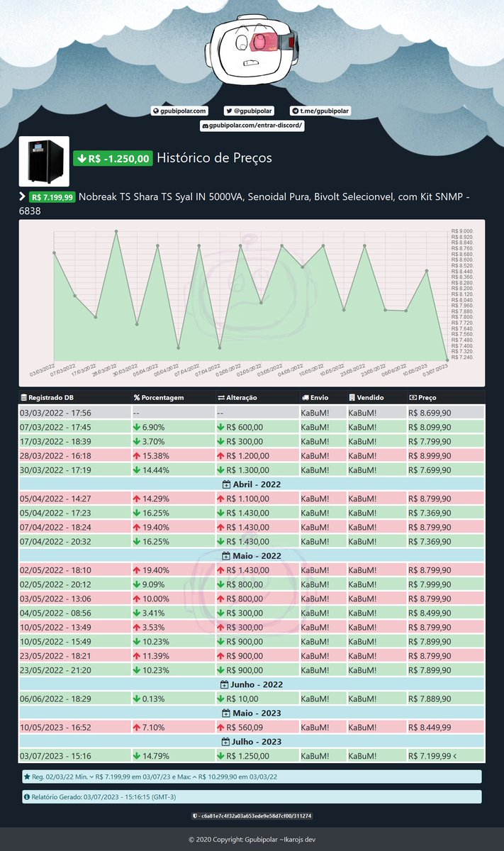Viewport: 504px width, 851px height.
Task: Select the 07/04/2022 - 20:32 date cell
Action: 74,541
